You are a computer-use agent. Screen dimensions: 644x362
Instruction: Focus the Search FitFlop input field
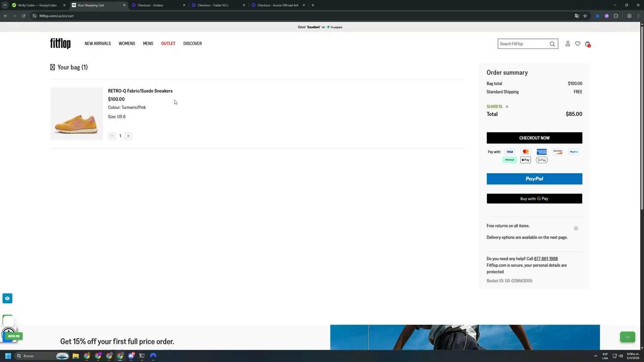(x=524, y=44)
